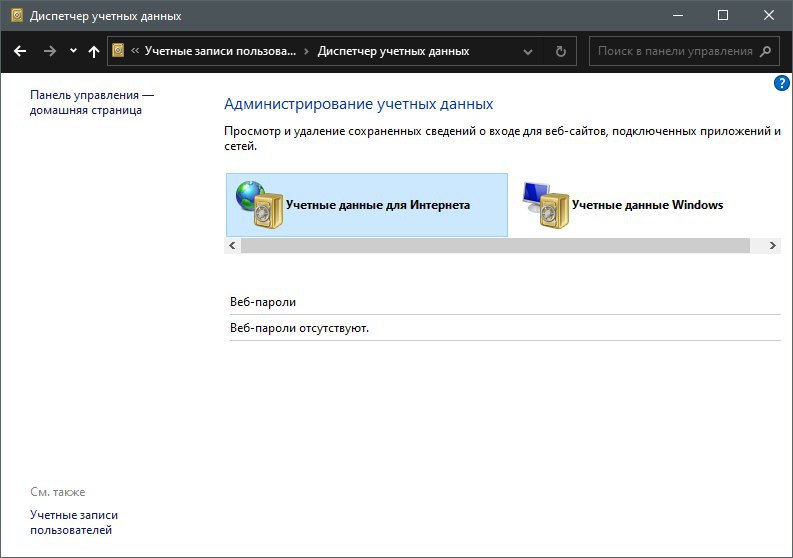The width and height of the screenshot is (793, 558).
Task: Click the globe and safe icon
Action: click(259, 204)
